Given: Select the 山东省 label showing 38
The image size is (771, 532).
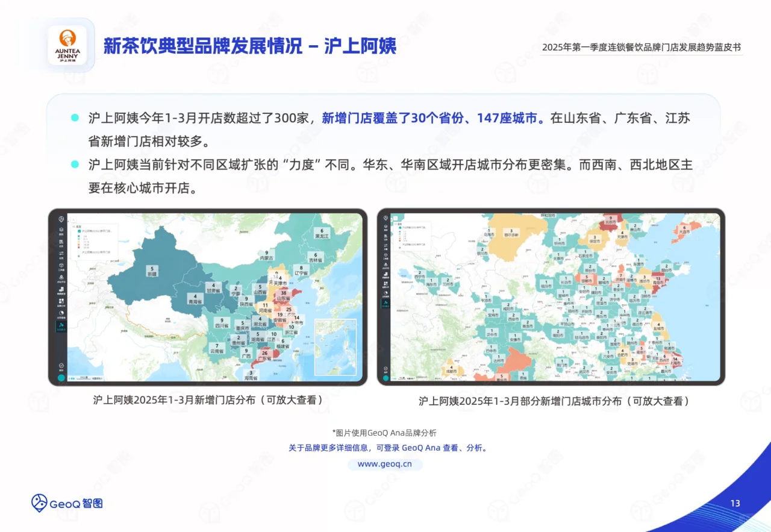Looking at the screenshot, I should [284, 295].
